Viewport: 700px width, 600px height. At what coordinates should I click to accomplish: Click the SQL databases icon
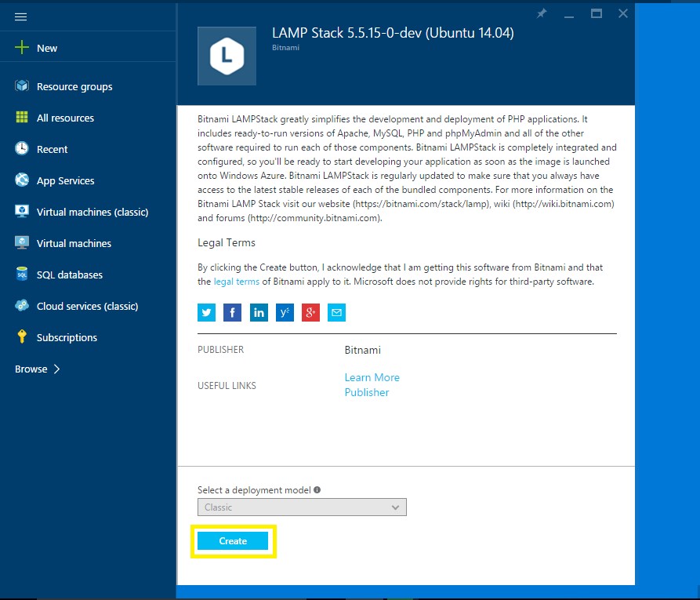(21, 274)
